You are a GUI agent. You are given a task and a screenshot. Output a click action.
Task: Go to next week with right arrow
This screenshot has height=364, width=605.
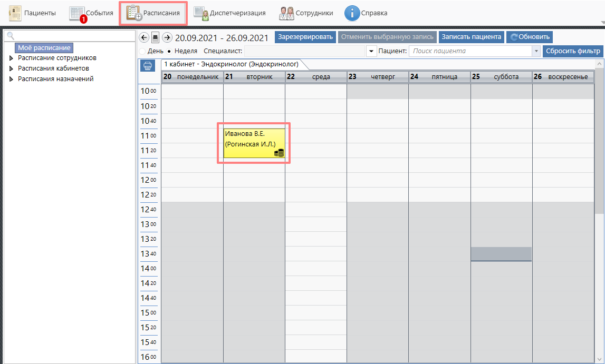click(x=167, y=37)
